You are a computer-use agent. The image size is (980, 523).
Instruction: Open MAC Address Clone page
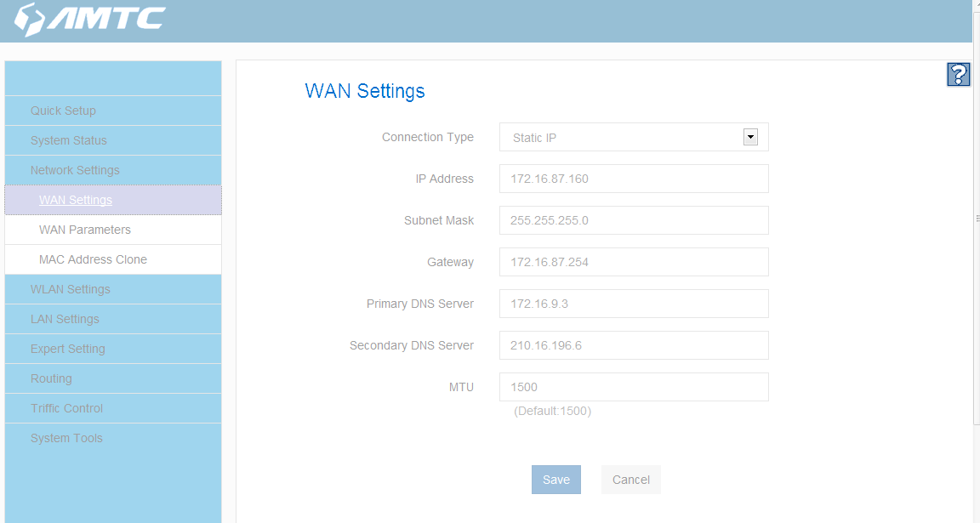pos(113,259)
